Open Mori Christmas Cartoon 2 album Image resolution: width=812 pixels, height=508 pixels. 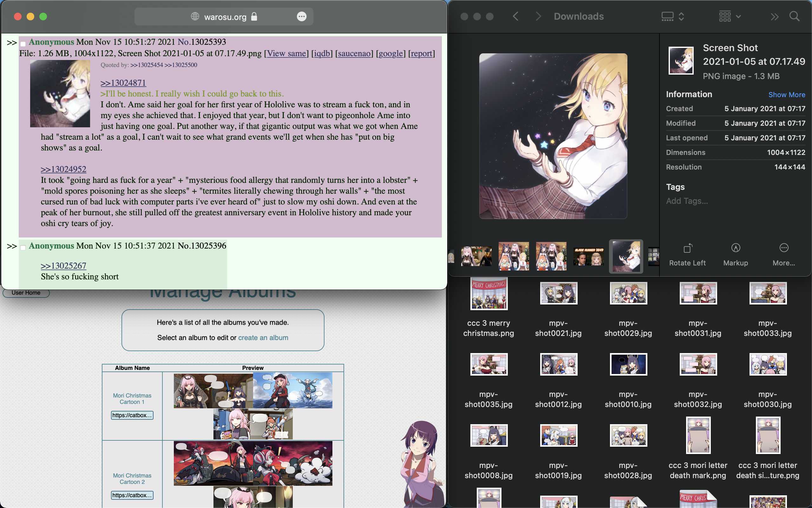click(x=132, y=479)
